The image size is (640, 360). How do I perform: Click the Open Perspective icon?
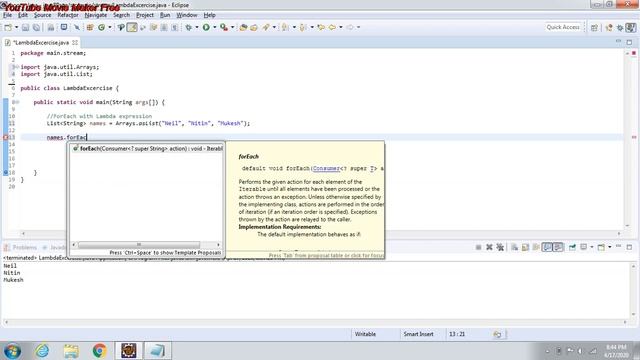(594, 27)
